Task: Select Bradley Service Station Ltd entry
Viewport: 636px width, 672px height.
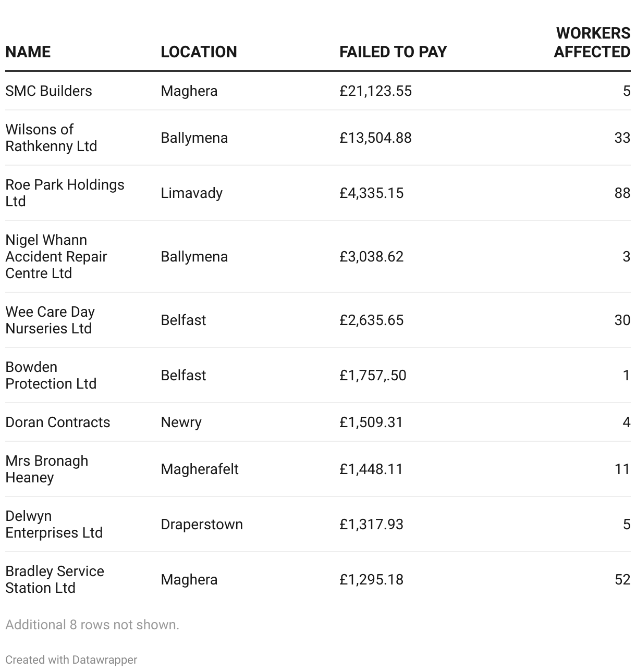Action: coord(55,580)
